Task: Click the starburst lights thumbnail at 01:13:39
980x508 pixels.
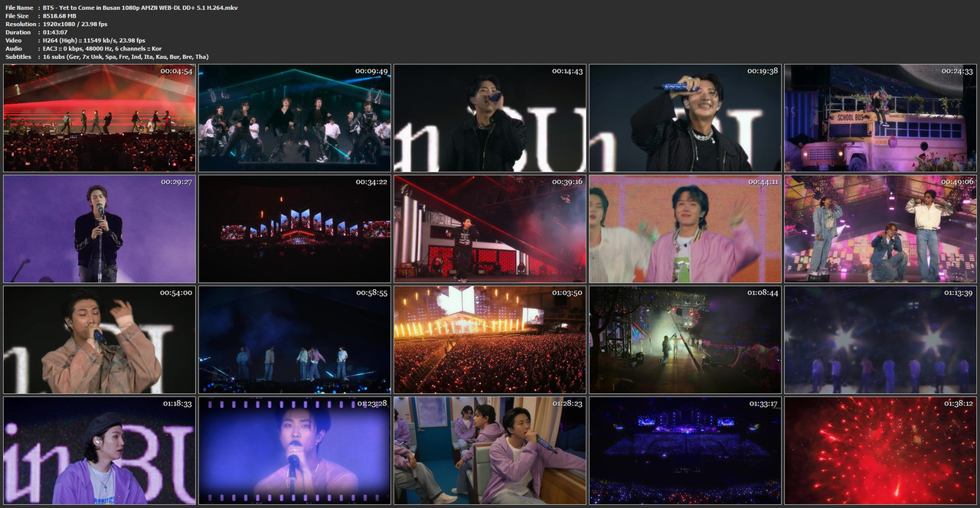Action: pos(880,340)
